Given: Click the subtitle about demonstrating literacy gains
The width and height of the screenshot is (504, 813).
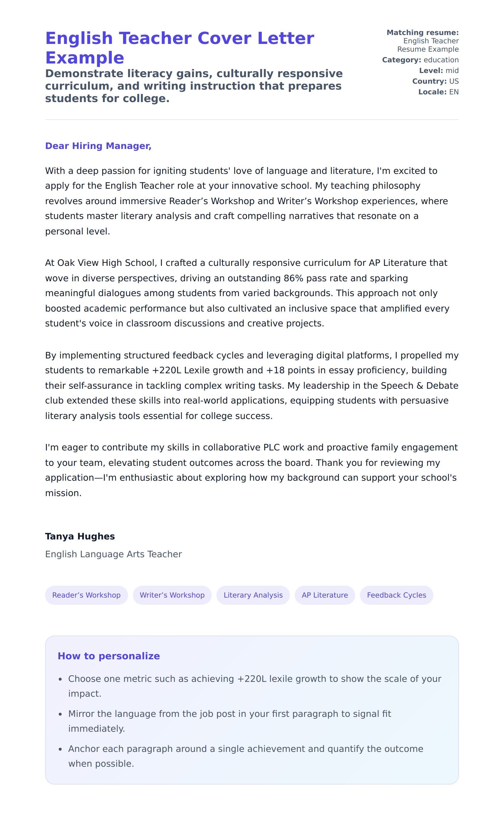Looking at the screenshot, I should [x=194, y=86].
